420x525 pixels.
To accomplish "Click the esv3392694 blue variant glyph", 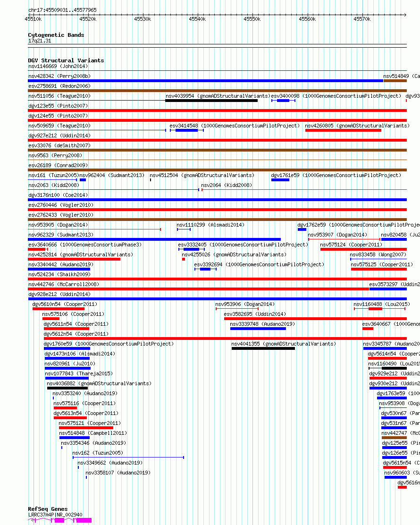I will 205,269.
